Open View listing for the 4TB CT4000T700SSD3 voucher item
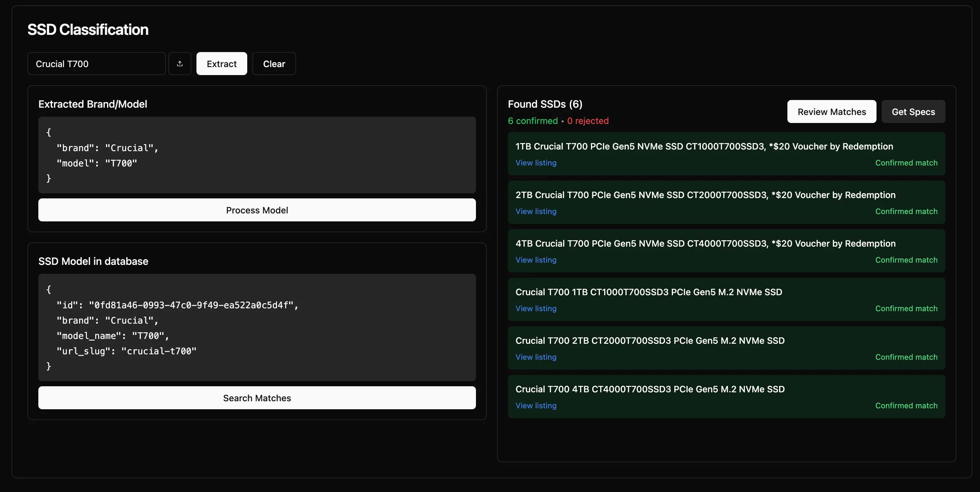Viewport: 980px width, 492px height. tap(536, 260)
